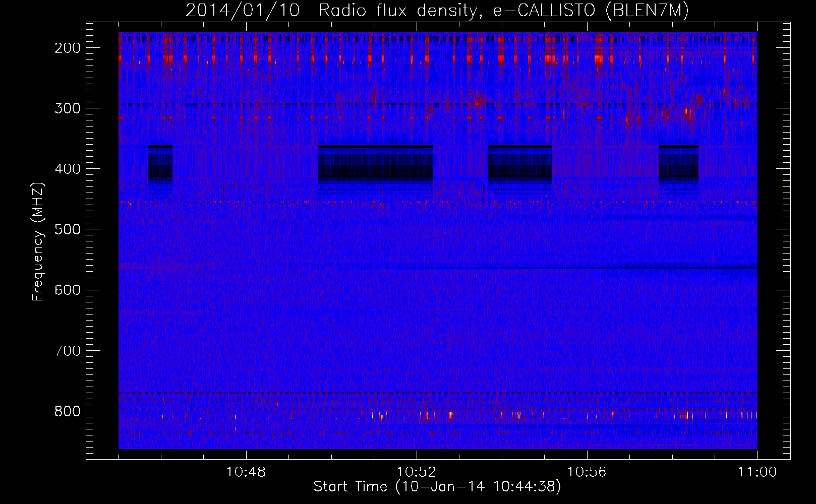Click the 500 frequency tick label

[x=68, y=230]
